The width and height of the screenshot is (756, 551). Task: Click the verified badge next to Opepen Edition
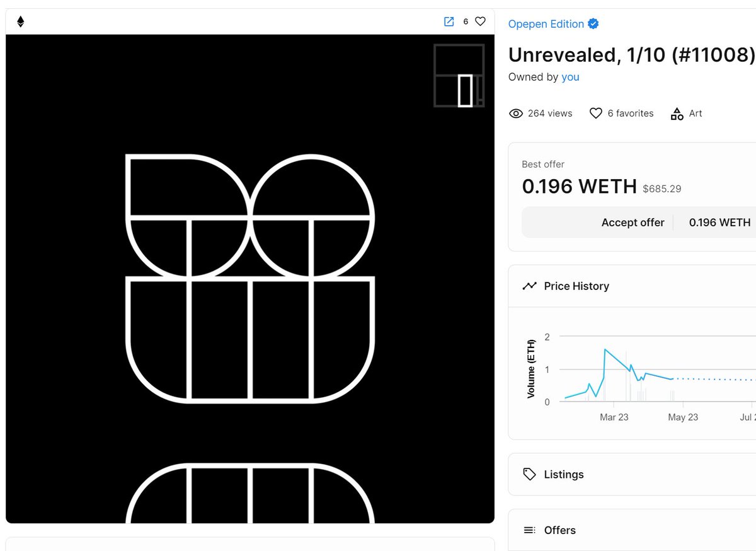[x=593, y=24]
